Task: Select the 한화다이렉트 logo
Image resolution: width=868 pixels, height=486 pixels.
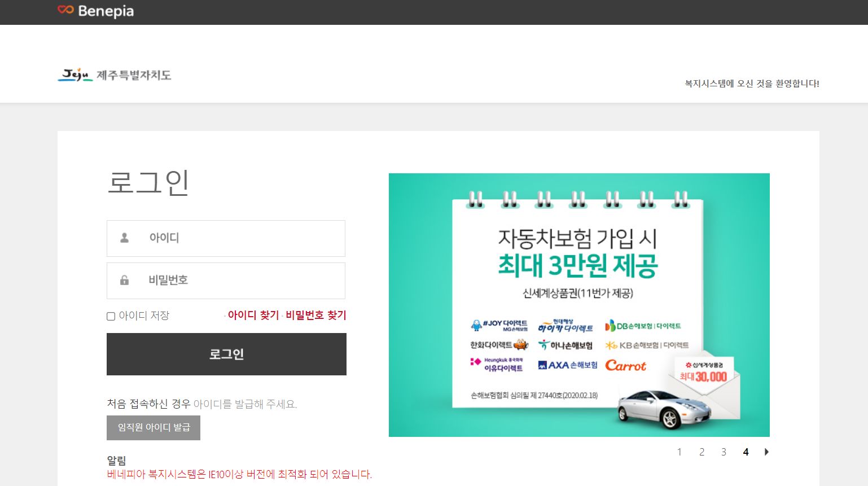Action: coord(498,345)
